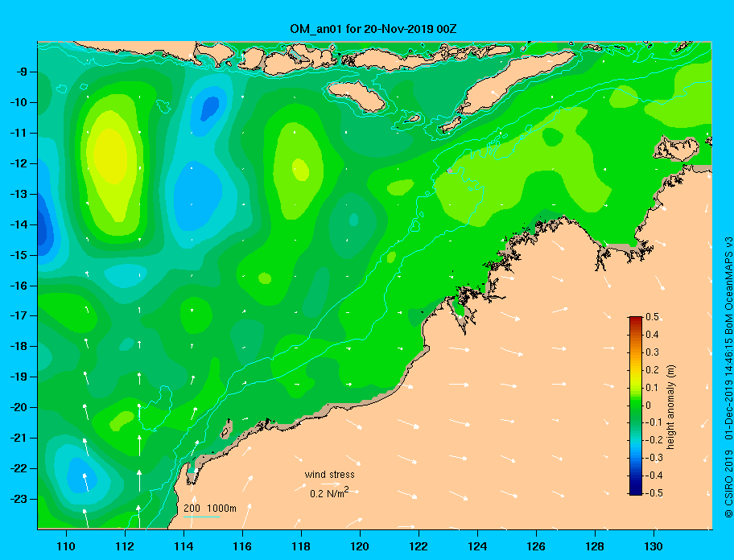The width and height of the screenshot is (734, 560).
Task: Click the colour bar value -0.5
Action: click(654, 493)
